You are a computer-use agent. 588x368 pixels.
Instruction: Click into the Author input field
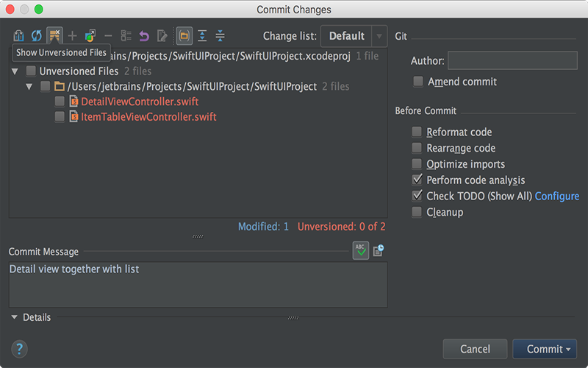coord(512,60)
